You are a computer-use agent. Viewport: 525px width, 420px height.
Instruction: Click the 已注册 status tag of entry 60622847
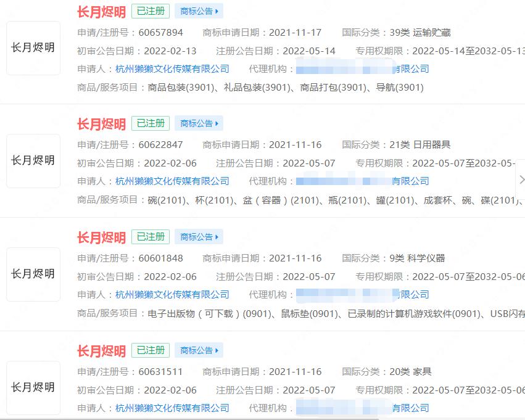click(151, 123)
